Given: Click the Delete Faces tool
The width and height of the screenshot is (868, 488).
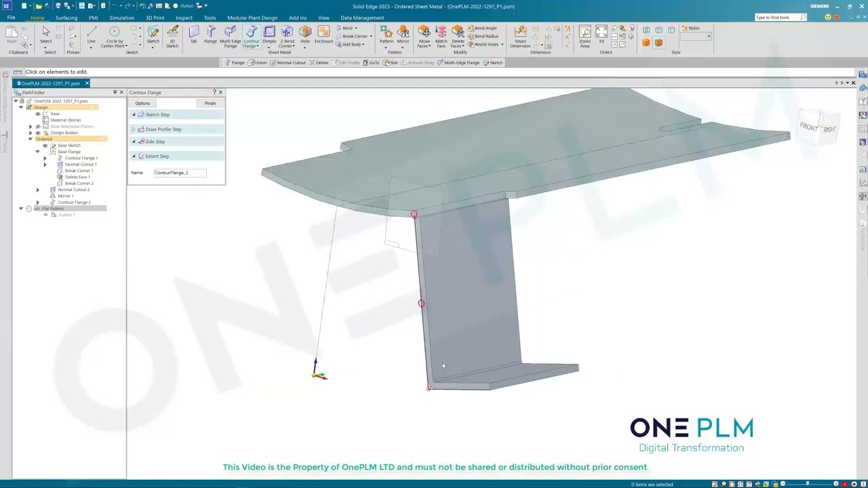Looking at the screenshot, I should [458, 37].
